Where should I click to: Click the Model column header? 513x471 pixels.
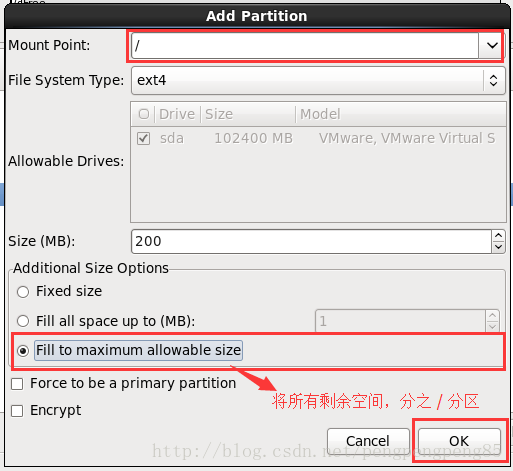tap(401, 114)
